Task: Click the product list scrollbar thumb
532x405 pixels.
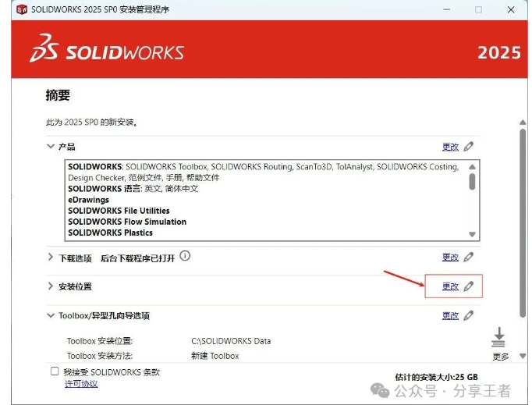Action: [472, 182]
